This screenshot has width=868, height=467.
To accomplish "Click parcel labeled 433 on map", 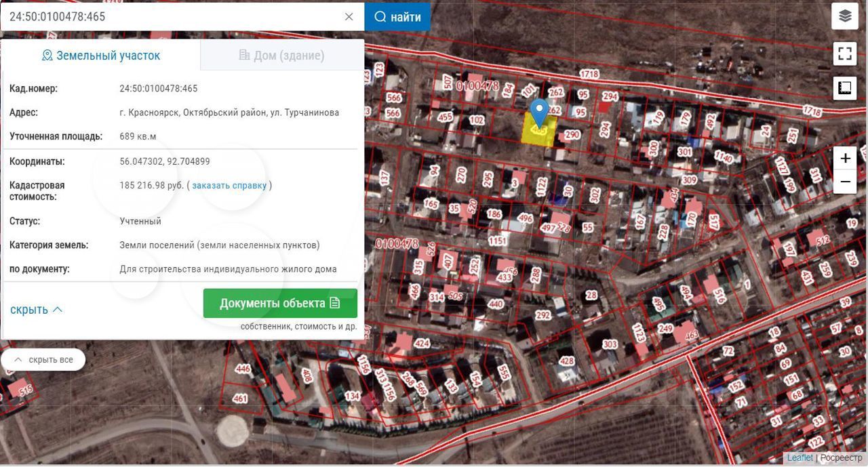I will tap(504, 277).
